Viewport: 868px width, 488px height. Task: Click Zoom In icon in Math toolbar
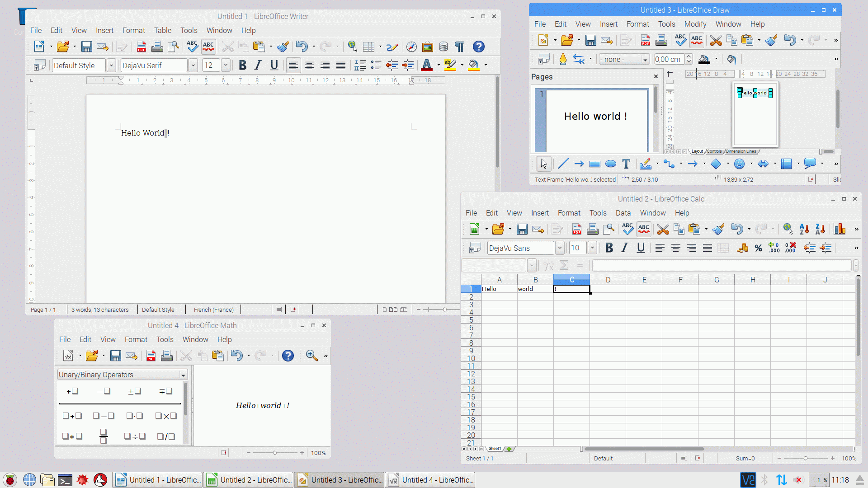(311, 356)
